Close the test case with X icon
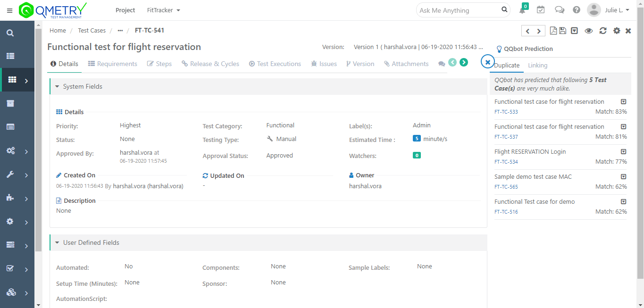644x308 pixels. click(628, 31)
